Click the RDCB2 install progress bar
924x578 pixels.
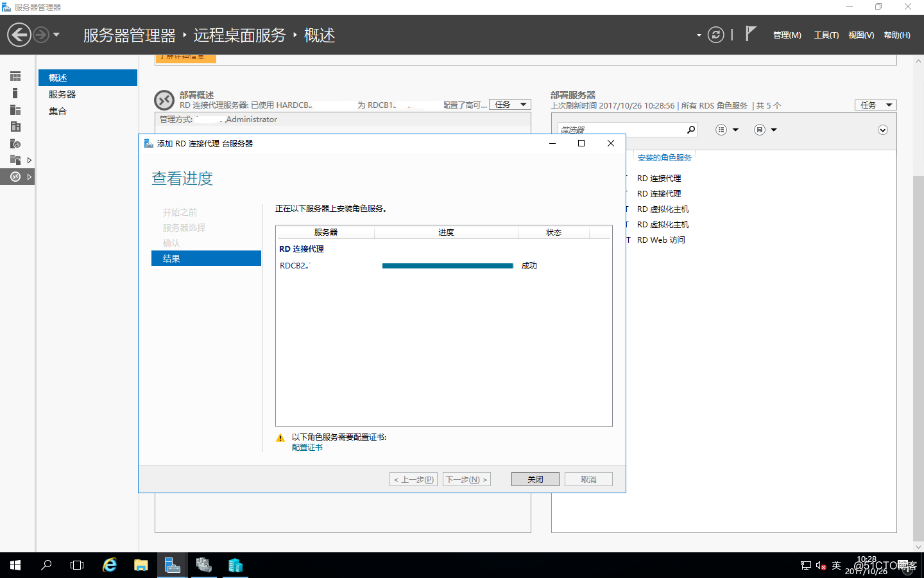(447, 266)
